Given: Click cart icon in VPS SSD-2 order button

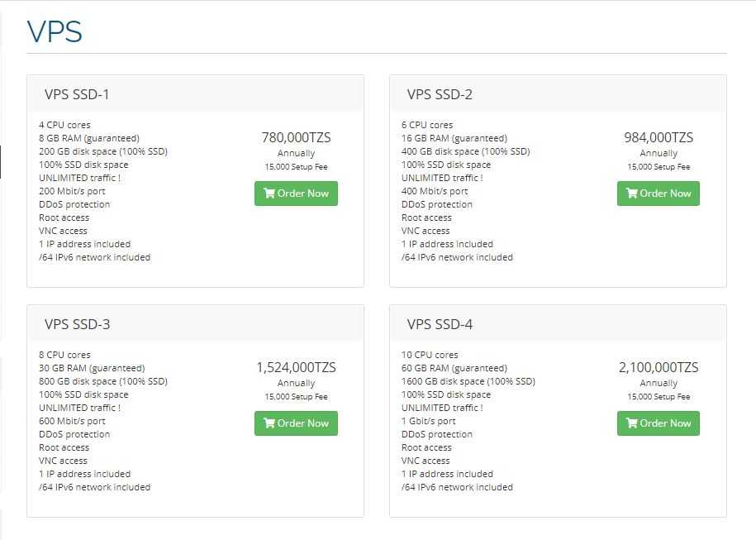Looking at the screenshot, I should (x=631, y=194).
